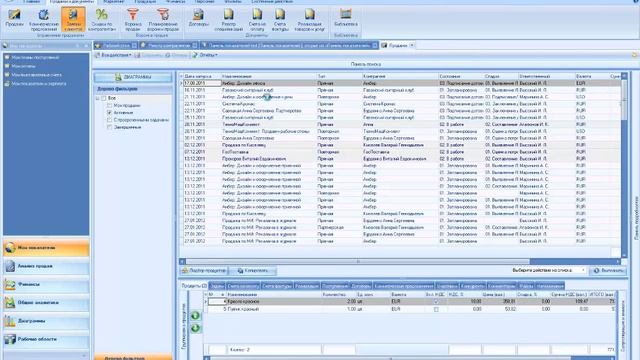Viewport: 640px width, 360px height.
Task: Open fourth item in blue sidebar list
Action: (x=36, y=84)
